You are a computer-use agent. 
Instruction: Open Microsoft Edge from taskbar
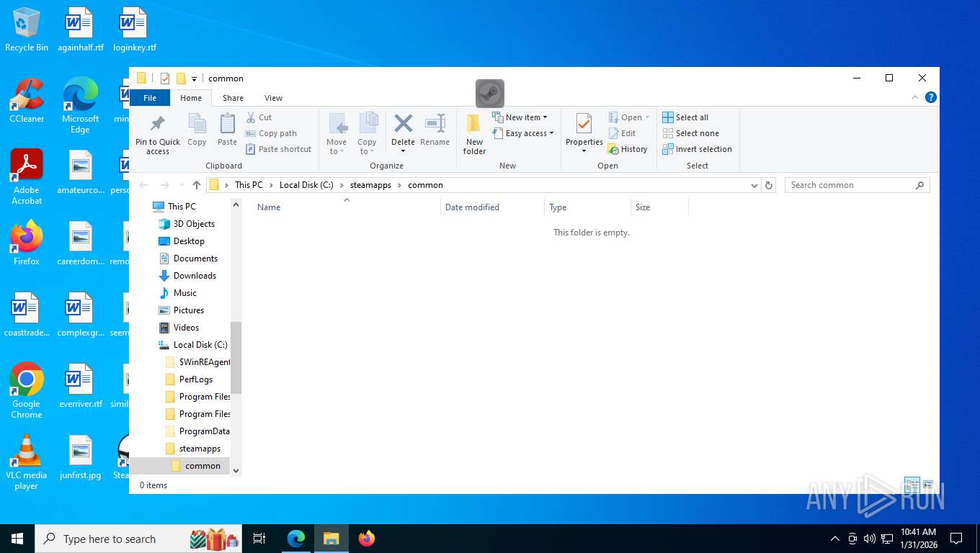(x=296, y=539)
